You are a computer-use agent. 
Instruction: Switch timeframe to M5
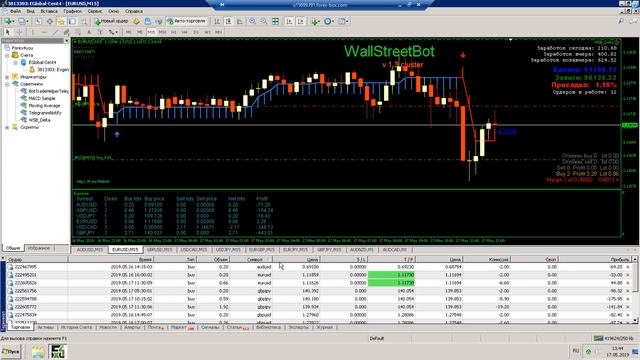coord(140,32)
